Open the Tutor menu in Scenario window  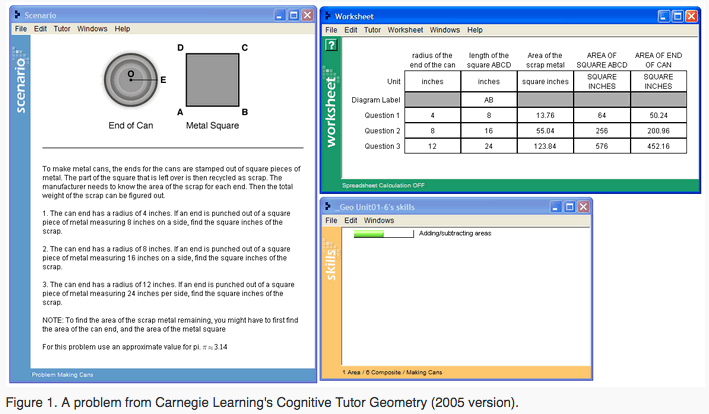[62, 29]
